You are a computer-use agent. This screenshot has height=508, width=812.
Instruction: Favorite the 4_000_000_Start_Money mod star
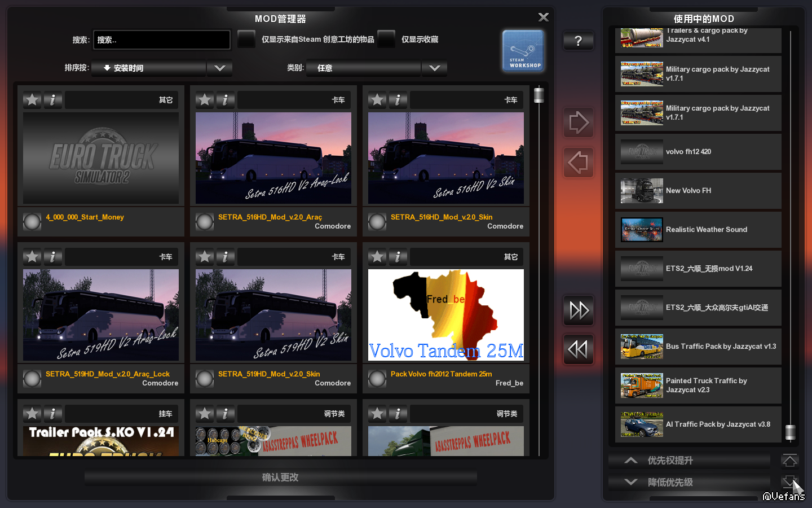pos(32,100)
